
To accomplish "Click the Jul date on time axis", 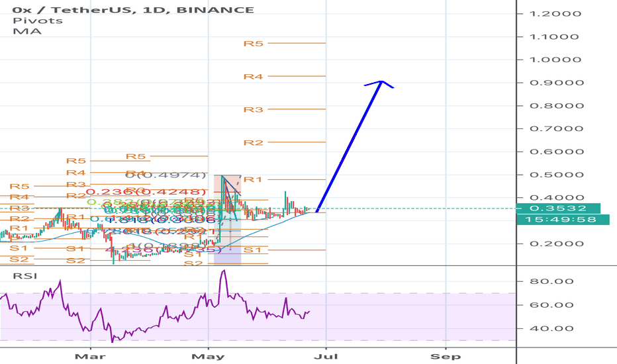I will point(326,357).
